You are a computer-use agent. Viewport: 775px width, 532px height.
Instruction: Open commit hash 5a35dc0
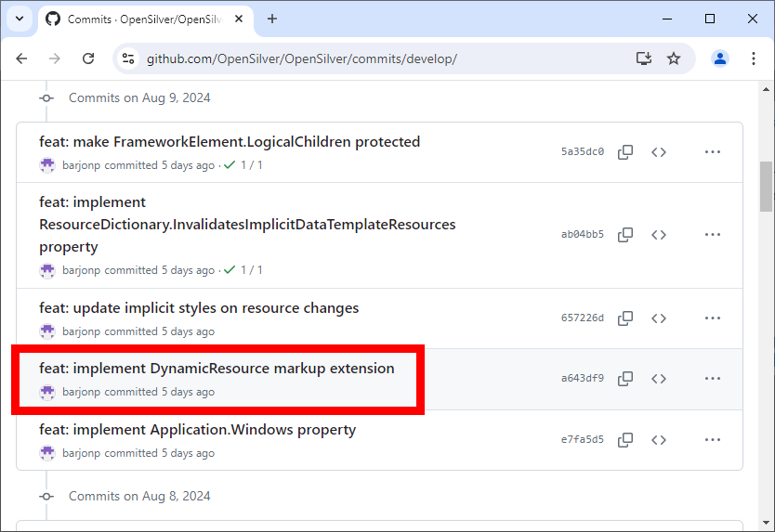coord(583,151)
